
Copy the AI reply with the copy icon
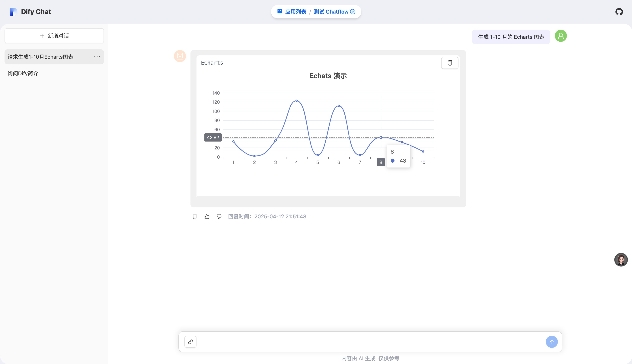pos(195,216)
